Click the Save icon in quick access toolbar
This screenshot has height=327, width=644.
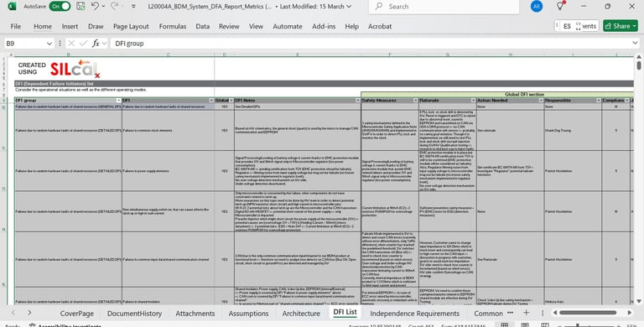click(80, 6)
